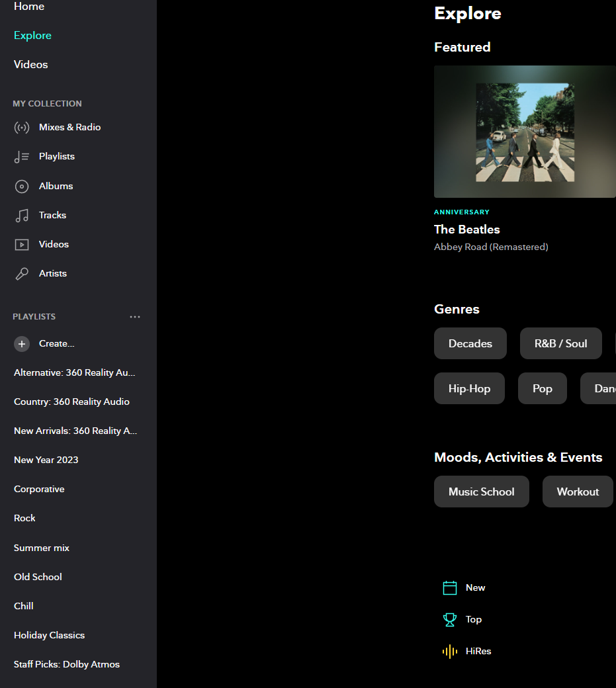Open Albums in My Collection
The width and height of the screenshot is (616, 688).
[x=56, y=186]
